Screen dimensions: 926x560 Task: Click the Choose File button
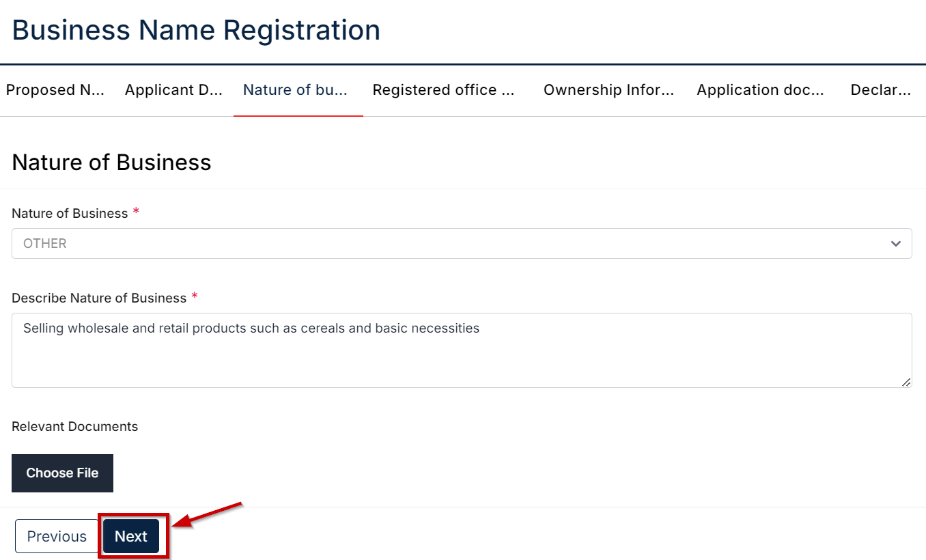tap(62, 473)
